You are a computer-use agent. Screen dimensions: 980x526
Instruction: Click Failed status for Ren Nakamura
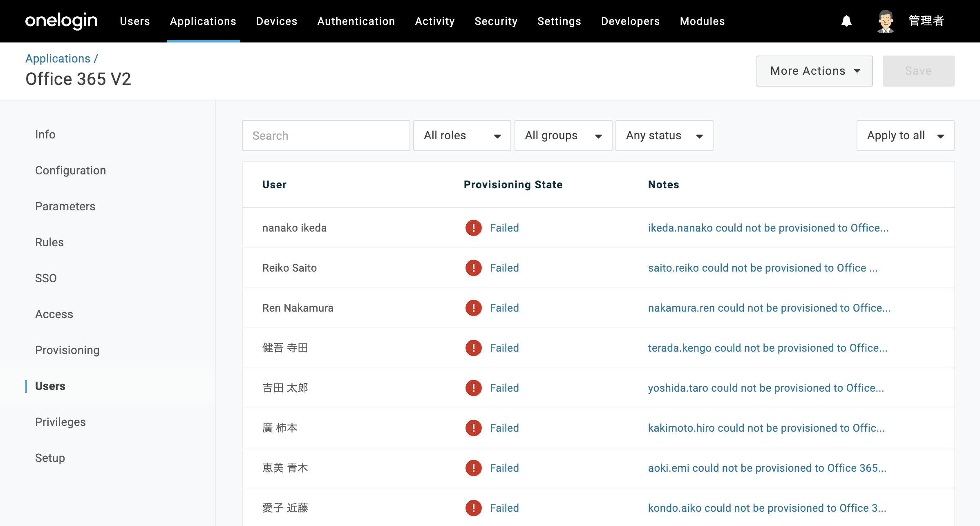504,308
